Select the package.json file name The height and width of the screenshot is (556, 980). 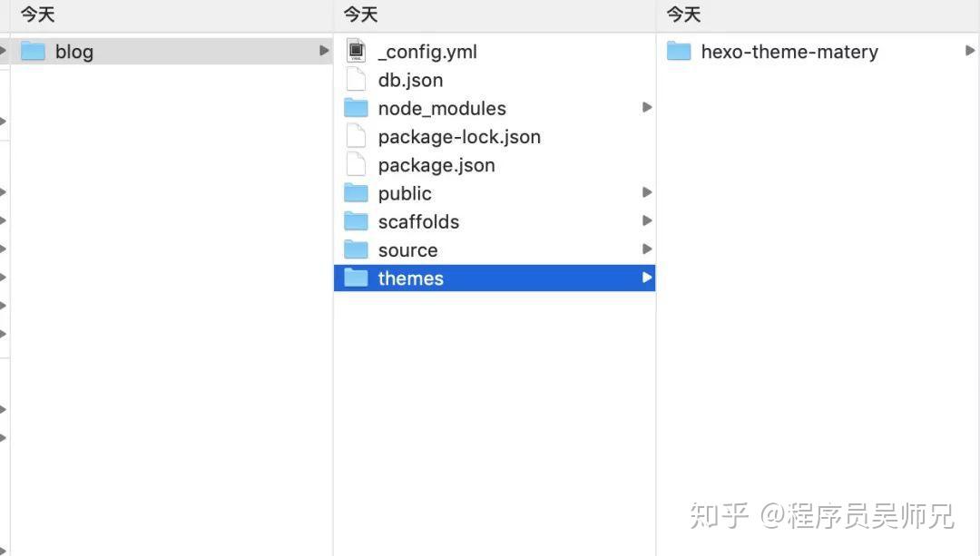point(436,165)
